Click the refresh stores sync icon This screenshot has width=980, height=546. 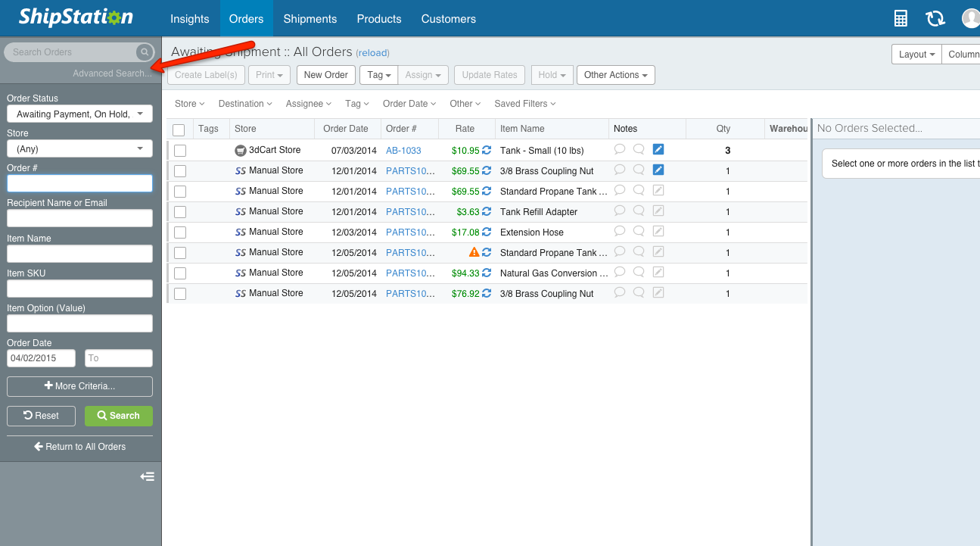935,19
